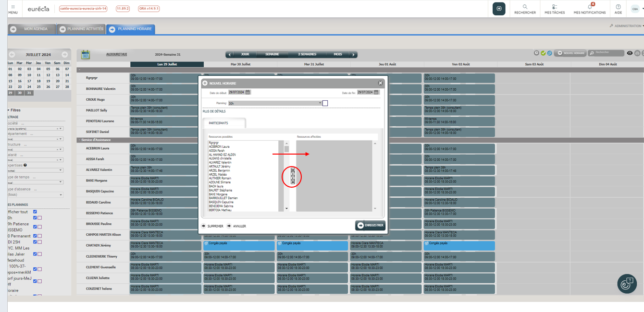Toggle the eye visibility icon

[x=630, y=53]
